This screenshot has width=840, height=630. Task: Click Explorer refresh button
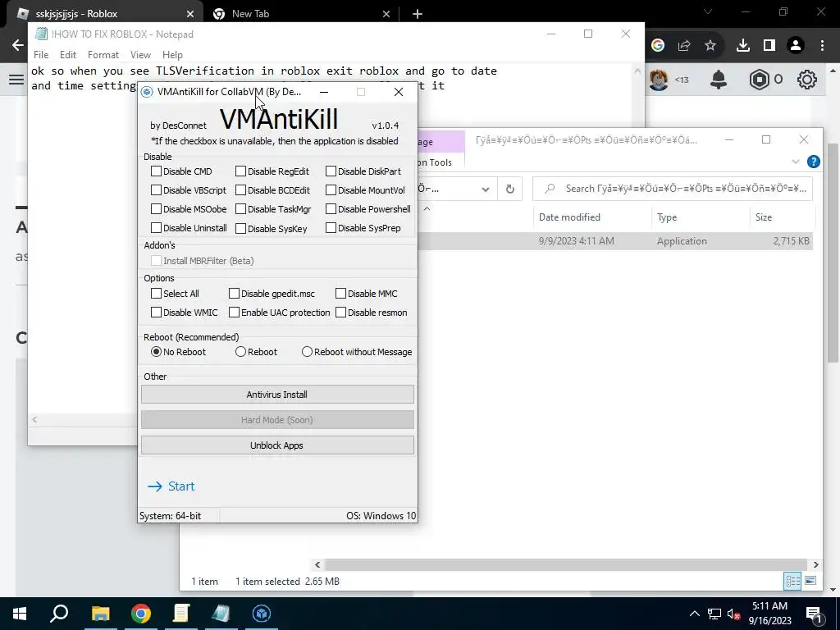pos(510,189)
